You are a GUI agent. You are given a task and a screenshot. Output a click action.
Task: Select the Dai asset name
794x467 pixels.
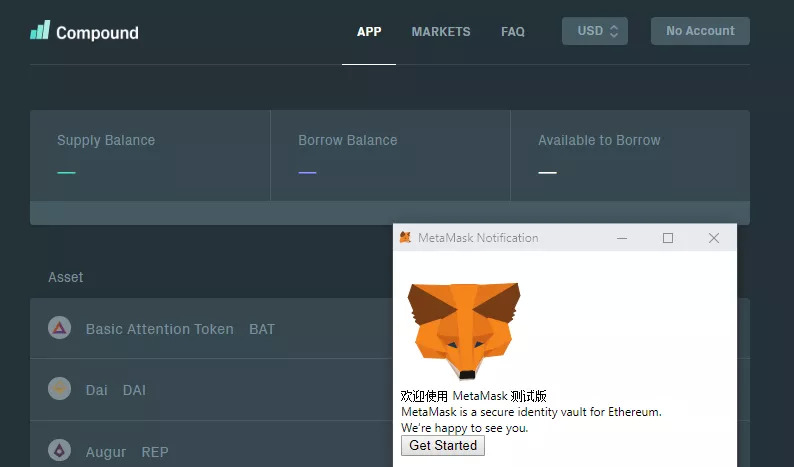[x=96, y=390]
